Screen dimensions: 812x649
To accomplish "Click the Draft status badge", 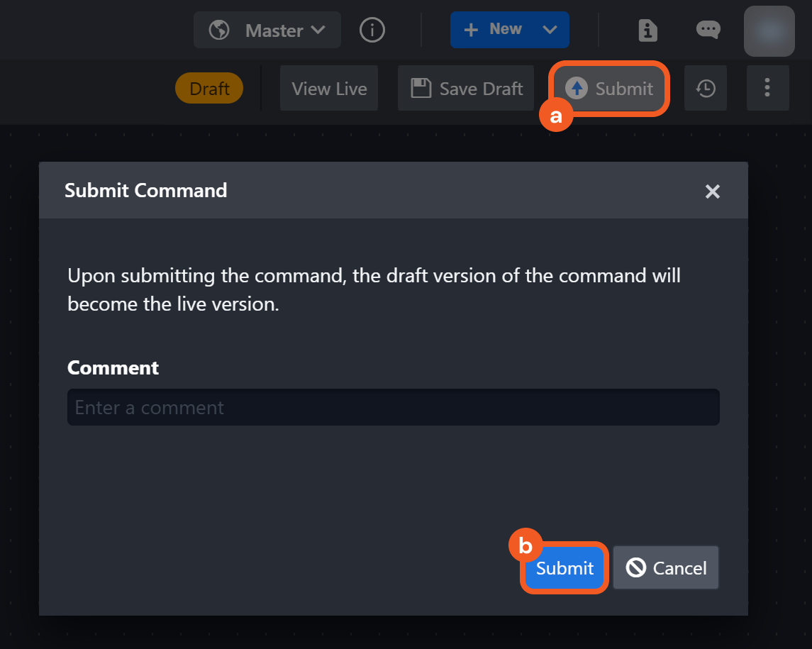I will point(209,89).
